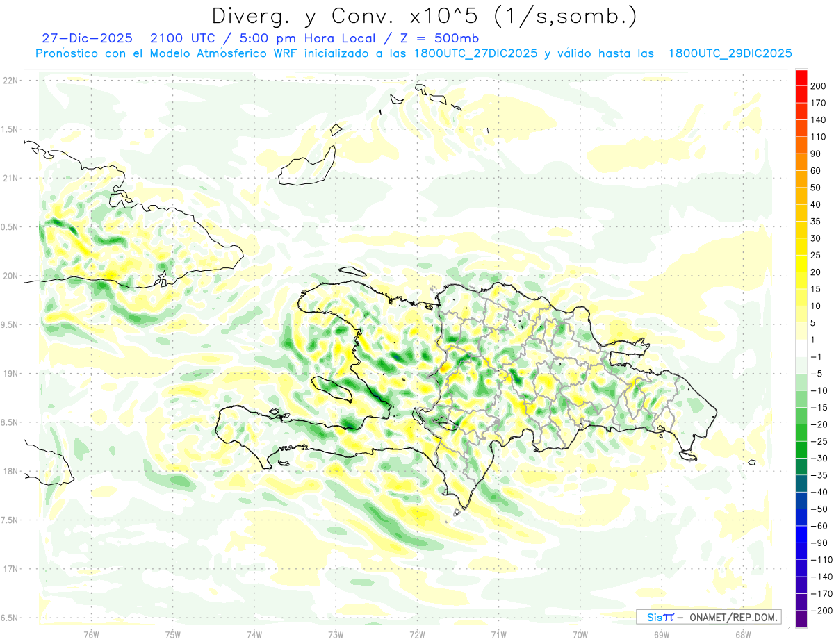Click the positive 25 value on the color scale
834x644 pixels.
(x=817, y=255)
